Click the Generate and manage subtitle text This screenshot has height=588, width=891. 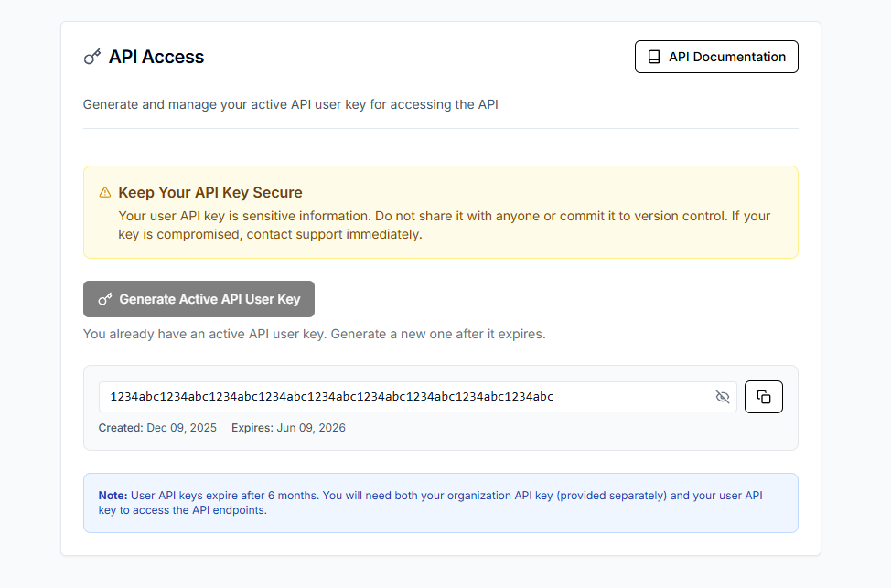[x=290, y=104]
